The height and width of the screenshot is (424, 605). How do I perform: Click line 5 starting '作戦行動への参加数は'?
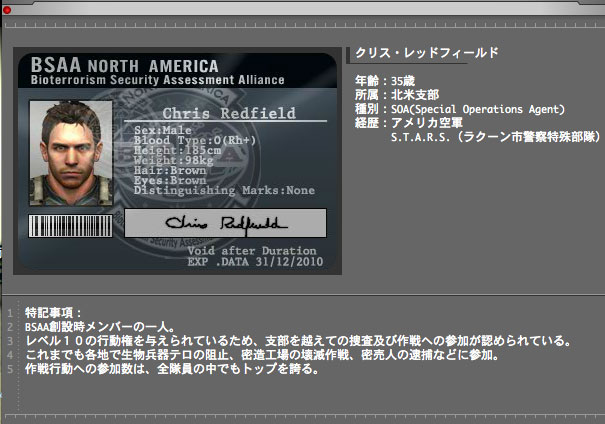click(172, 369)
